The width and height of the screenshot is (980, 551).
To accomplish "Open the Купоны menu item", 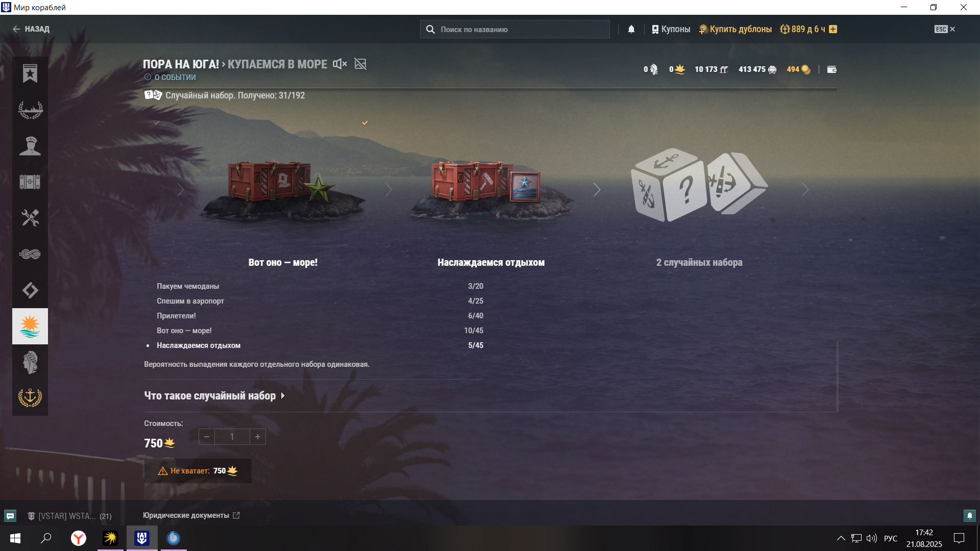I will (x=671, y=29).
